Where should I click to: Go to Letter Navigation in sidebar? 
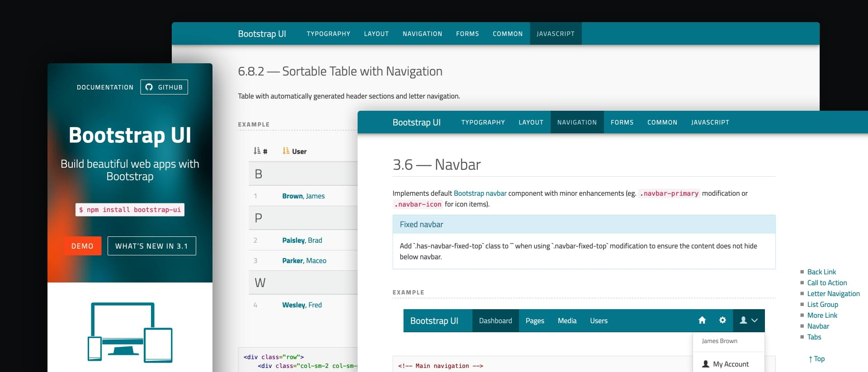tap(833, 293)
